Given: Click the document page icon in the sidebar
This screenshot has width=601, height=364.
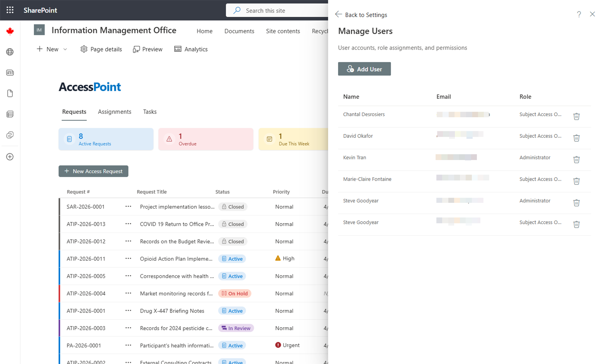Looking at the screenshot, I should [10, 93].
